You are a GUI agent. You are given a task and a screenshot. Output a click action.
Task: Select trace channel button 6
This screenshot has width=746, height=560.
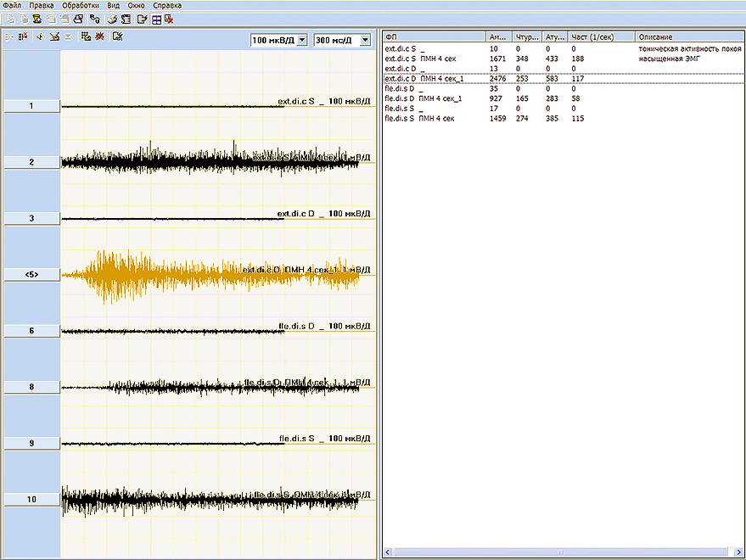point(32,331)
